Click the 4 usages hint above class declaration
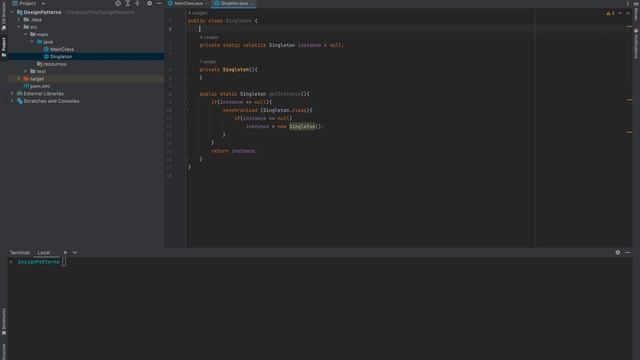Image resolution: width=640 pixels, height=360 pixels. coord(198,13)
